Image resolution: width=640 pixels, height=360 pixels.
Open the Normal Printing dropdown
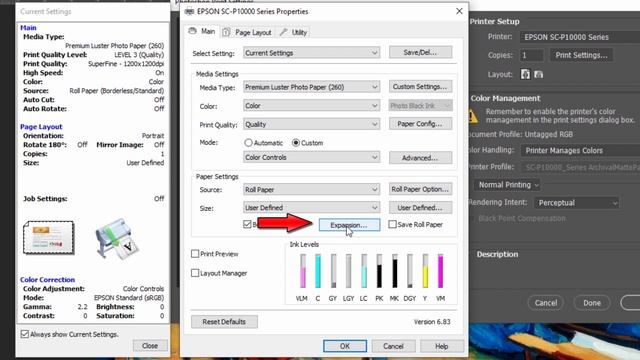tap(507, 185)
